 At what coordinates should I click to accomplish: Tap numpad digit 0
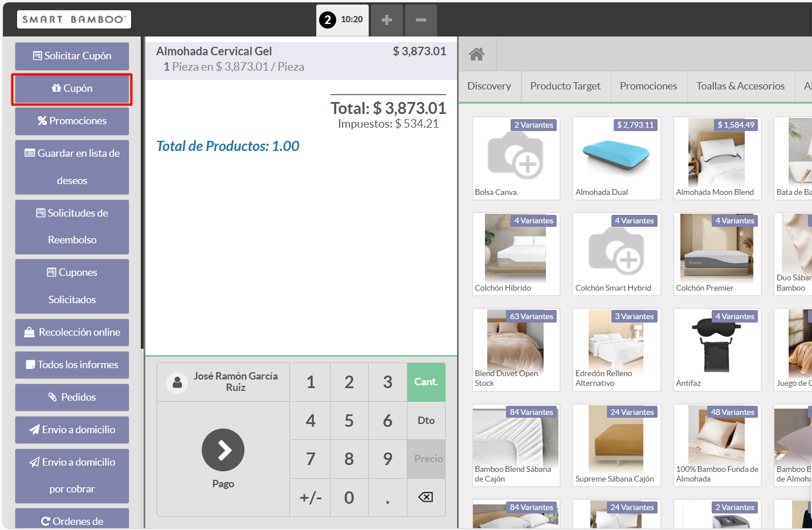pyautogui.click(x=349, y=498)
